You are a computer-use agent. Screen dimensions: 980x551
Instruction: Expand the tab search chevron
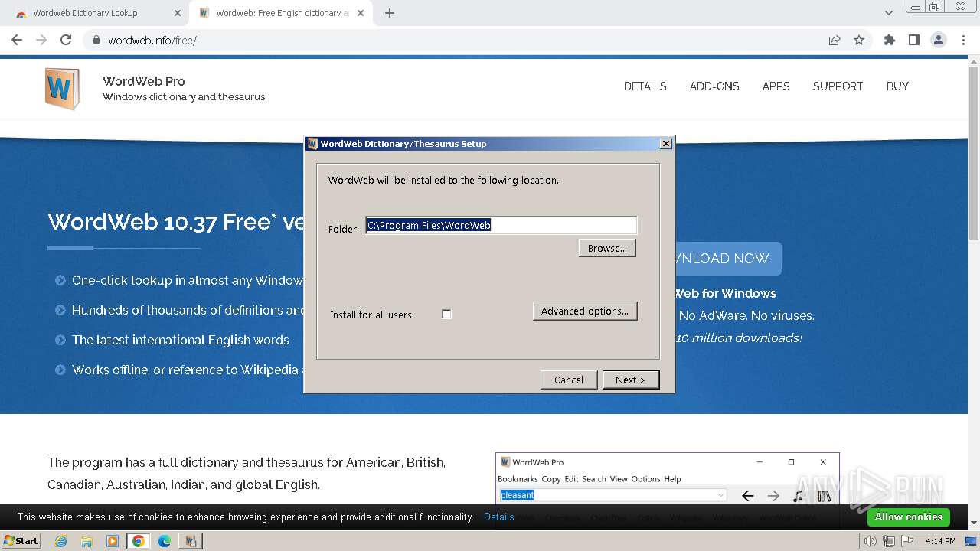(x=888, y=13)
